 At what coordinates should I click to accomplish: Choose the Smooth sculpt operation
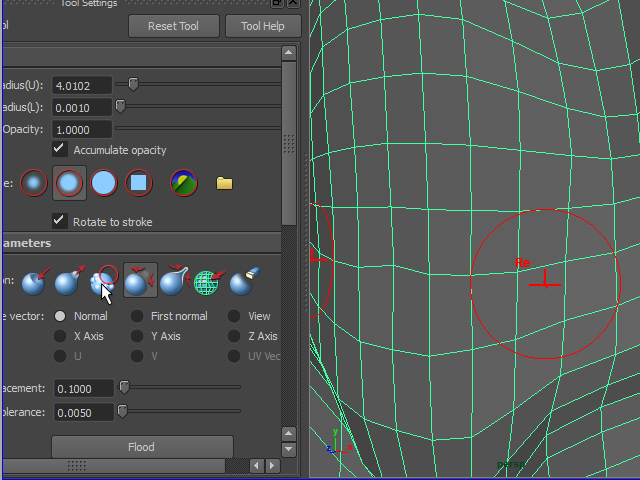coord(104,283)
